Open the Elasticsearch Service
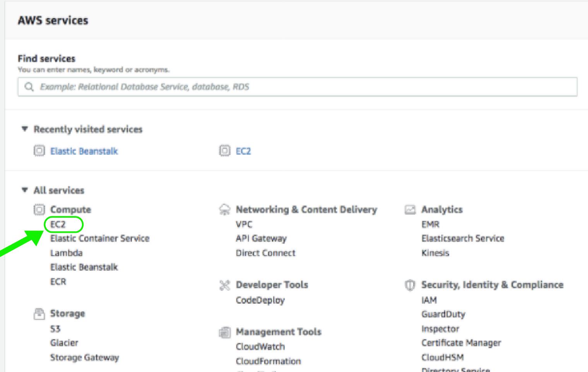 tap(463, 238)
